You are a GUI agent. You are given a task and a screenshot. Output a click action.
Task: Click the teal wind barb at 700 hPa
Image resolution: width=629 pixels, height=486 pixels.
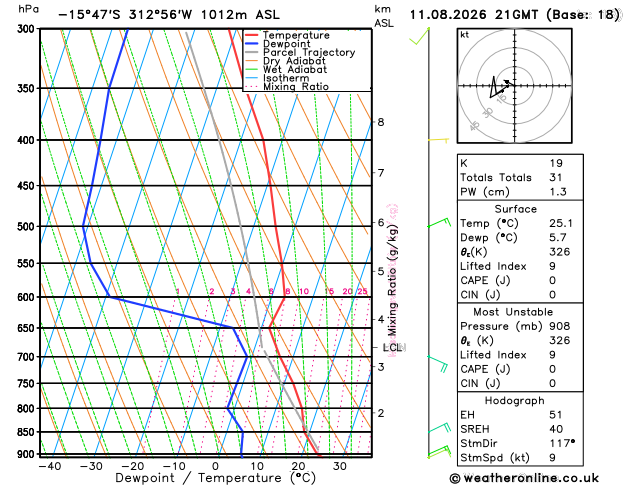point(438,364)
